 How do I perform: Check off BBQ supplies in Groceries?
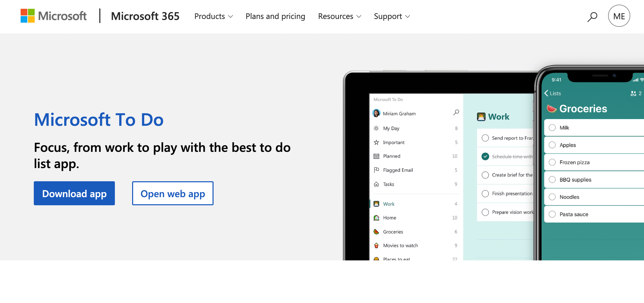552,180
